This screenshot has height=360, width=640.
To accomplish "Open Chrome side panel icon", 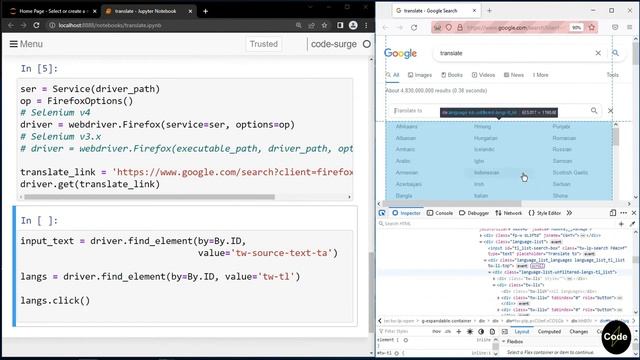I will [340, 25].
